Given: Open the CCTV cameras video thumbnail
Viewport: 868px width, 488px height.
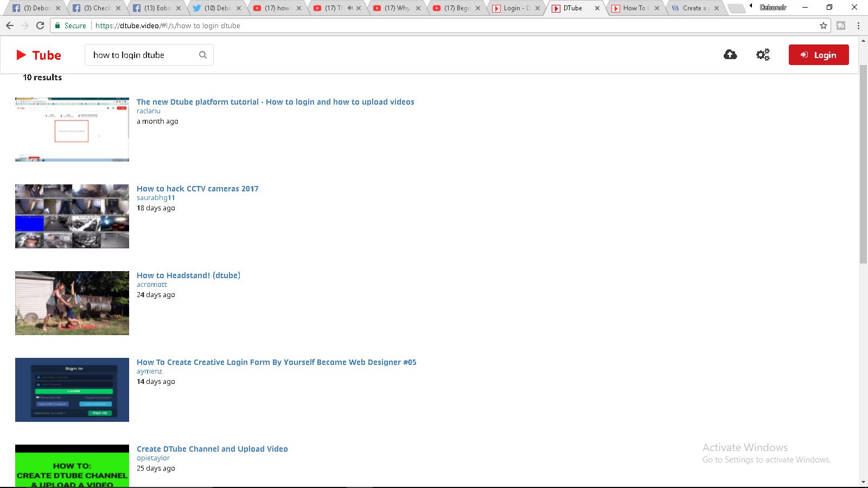Looking at the screenshot, I should 72,216.
